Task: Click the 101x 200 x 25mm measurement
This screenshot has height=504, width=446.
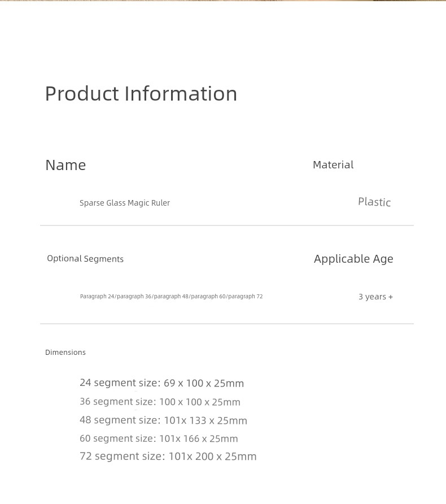Action: [x=213, y=457]
